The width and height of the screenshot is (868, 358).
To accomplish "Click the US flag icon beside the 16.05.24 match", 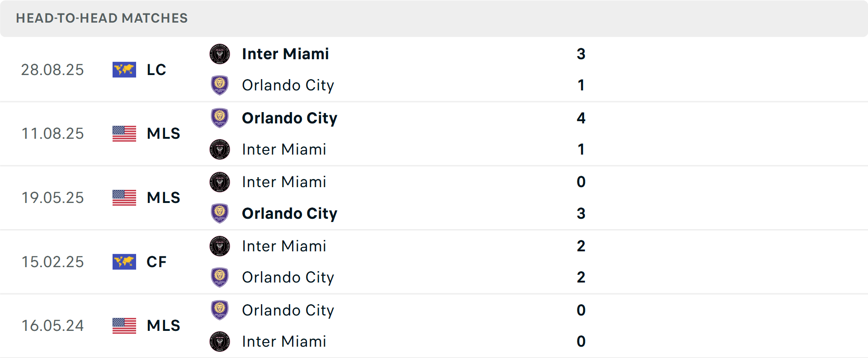I will 124,326.
